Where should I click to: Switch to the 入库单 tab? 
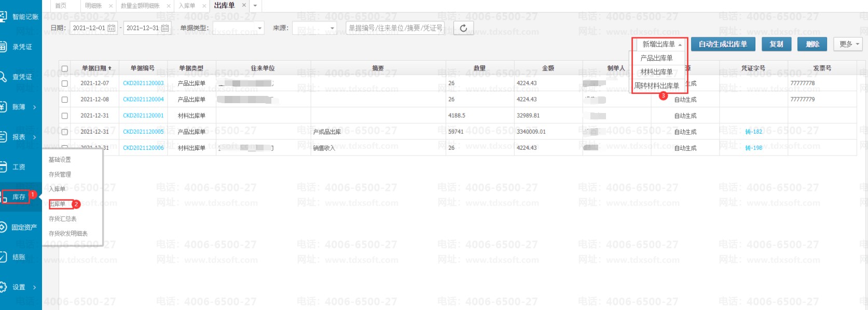[187, 6]
